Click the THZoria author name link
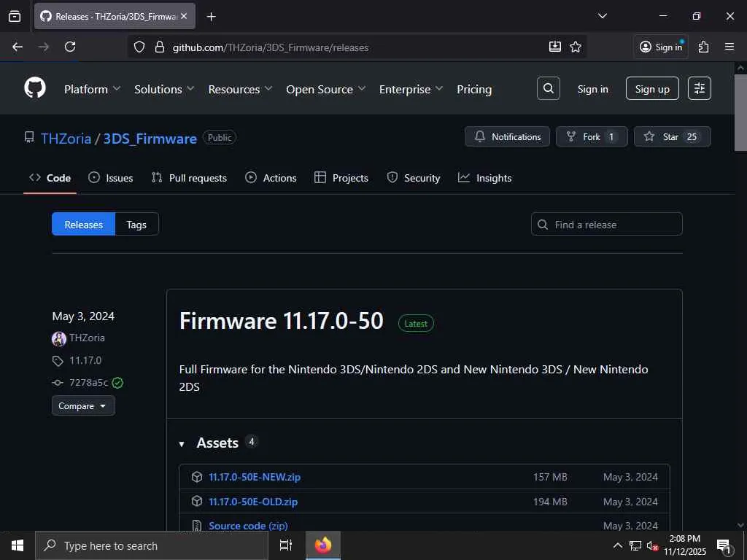Viewport: 747px width, 560px height. coord(87,338)
